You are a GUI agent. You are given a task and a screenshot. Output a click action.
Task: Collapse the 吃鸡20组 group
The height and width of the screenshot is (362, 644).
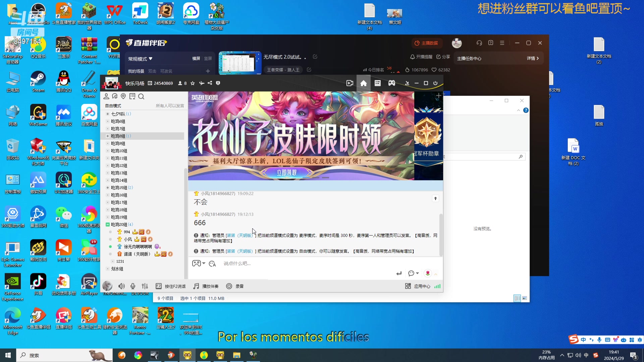point(107,225)
